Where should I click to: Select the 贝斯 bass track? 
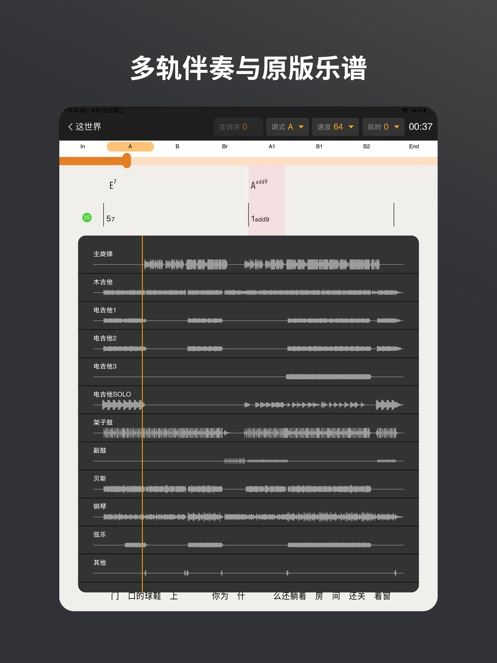(248, 484)
